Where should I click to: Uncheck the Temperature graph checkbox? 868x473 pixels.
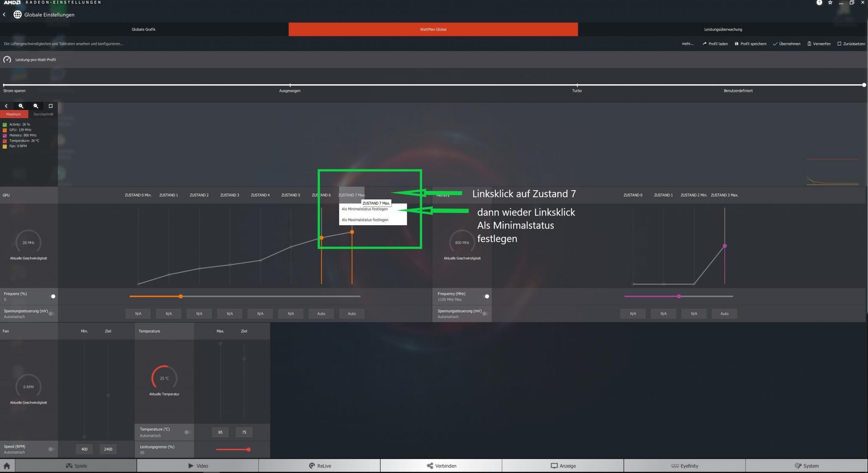(x=5, y=141)
